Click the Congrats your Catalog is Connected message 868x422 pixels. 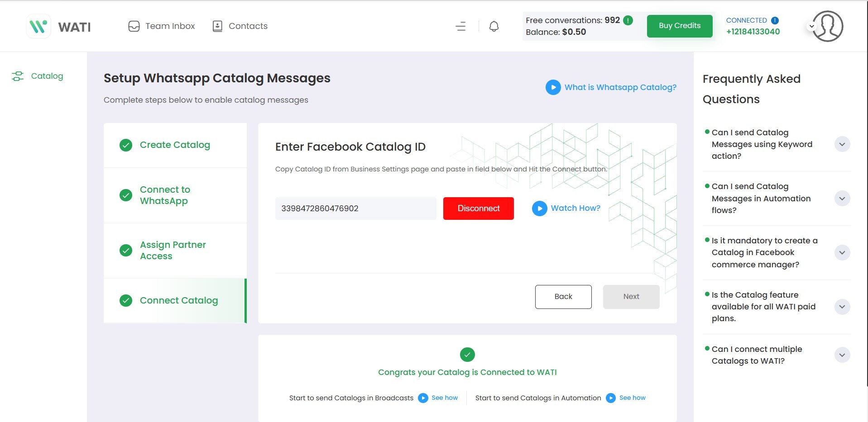(467, 372)
